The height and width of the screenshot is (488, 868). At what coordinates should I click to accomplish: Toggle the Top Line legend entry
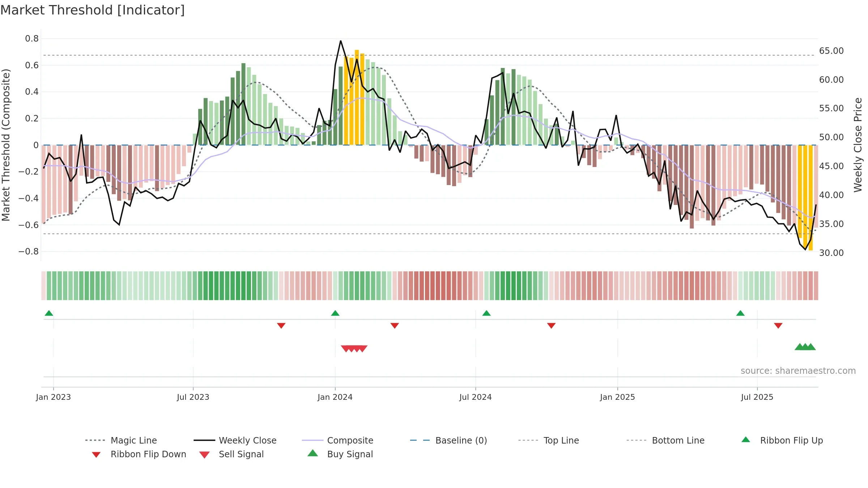(x=549, y=440)
